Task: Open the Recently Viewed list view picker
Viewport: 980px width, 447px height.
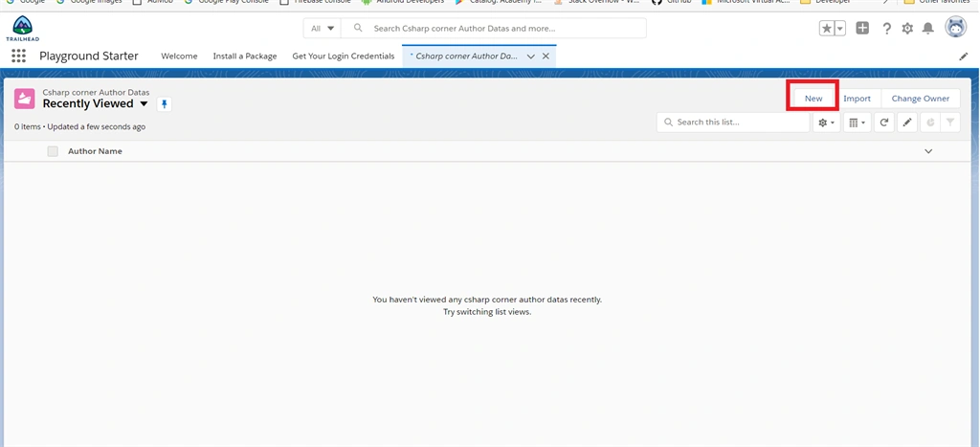Action: pyautogui.click(x=144, y=103)
